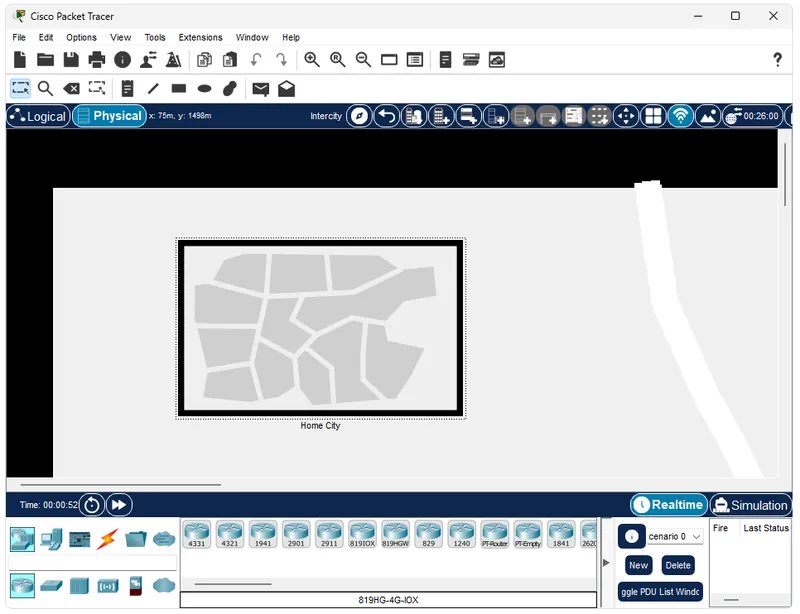
Task: Click the scenario info button
Action: coord(631,536)
